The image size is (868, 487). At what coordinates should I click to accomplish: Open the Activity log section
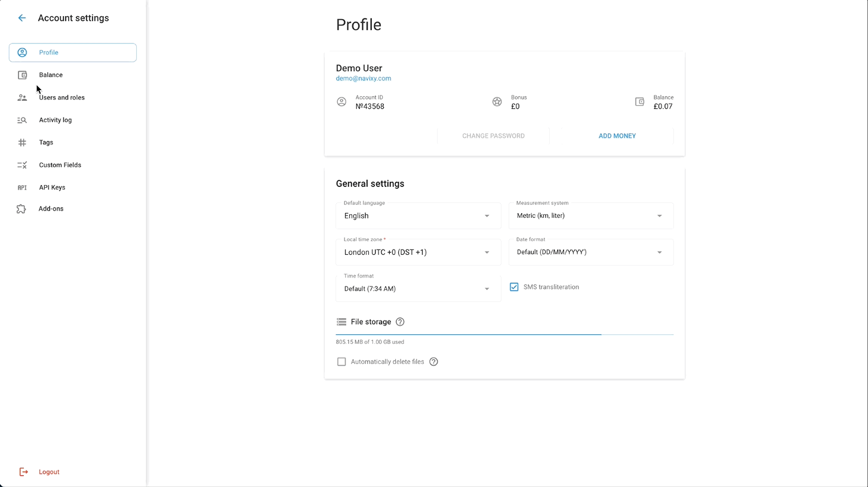[x=73, y=120]
